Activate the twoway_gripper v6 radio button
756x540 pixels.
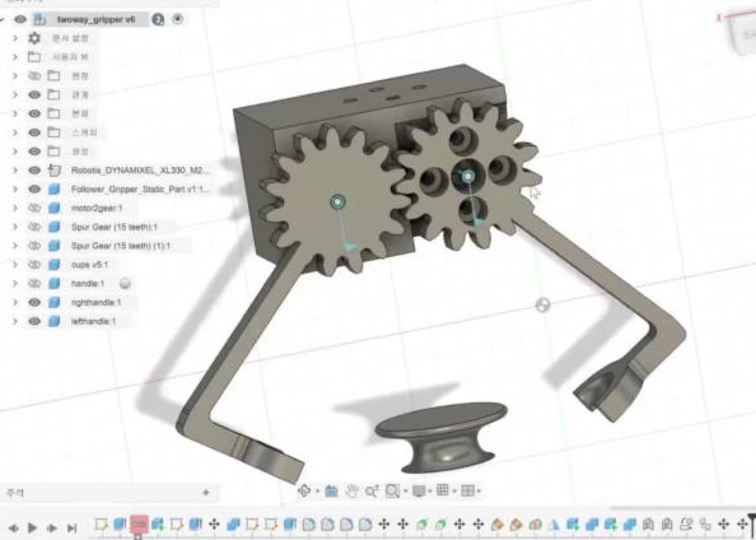click(178, 19)
